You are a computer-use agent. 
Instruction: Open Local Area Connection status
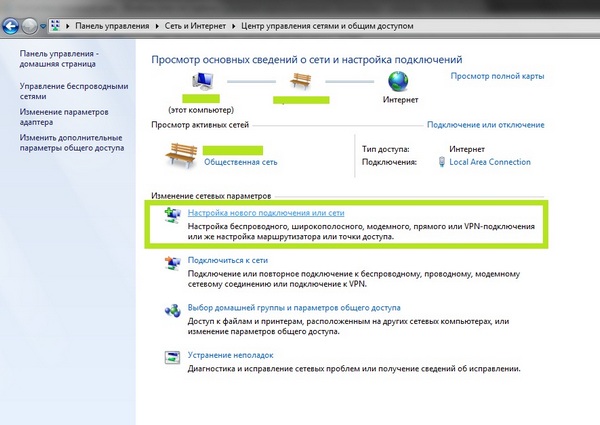pyautogui.click(x=490, y=162)
